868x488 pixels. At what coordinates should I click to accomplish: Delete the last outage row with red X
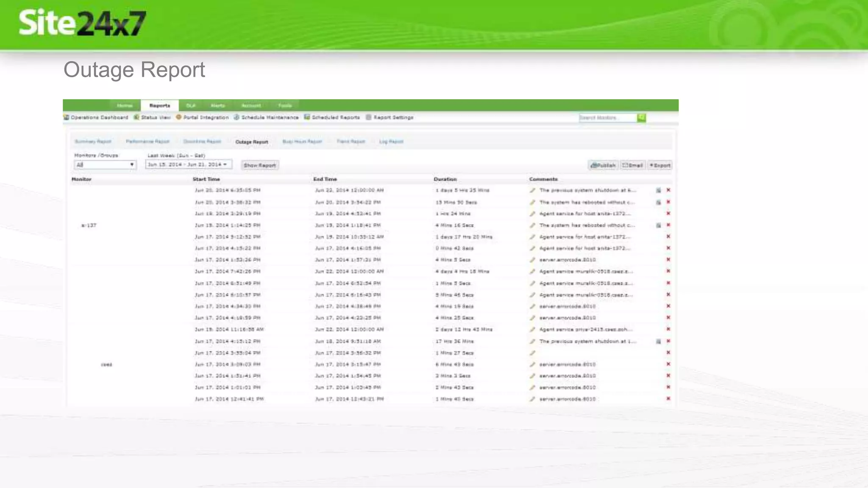(668, 399)
